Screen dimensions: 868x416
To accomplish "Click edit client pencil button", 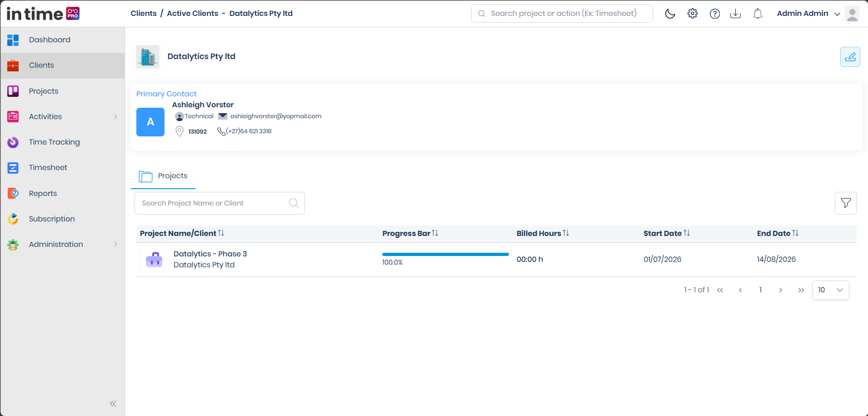I will click(x=850, y=57).
